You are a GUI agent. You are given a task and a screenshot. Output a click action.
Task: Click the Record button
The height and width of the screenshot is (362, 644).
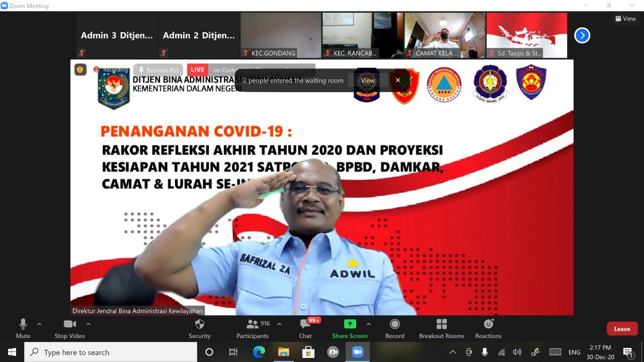(395, 329)
